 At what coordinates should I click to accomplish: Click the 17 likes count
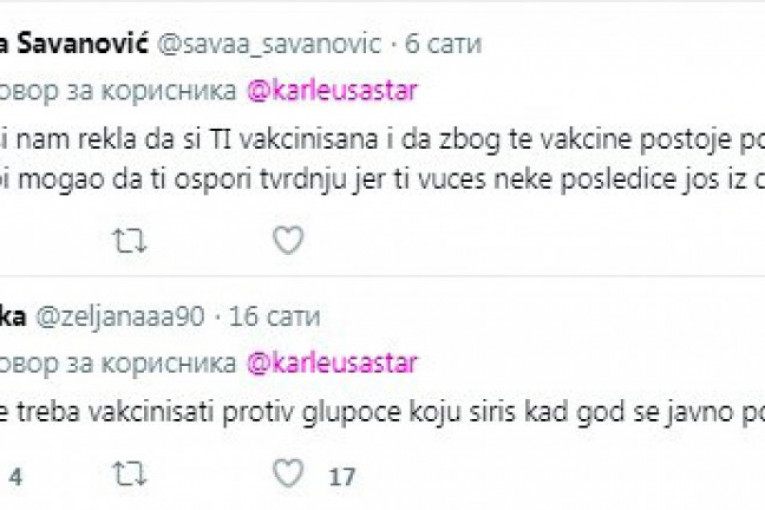[x=342, y=477]
